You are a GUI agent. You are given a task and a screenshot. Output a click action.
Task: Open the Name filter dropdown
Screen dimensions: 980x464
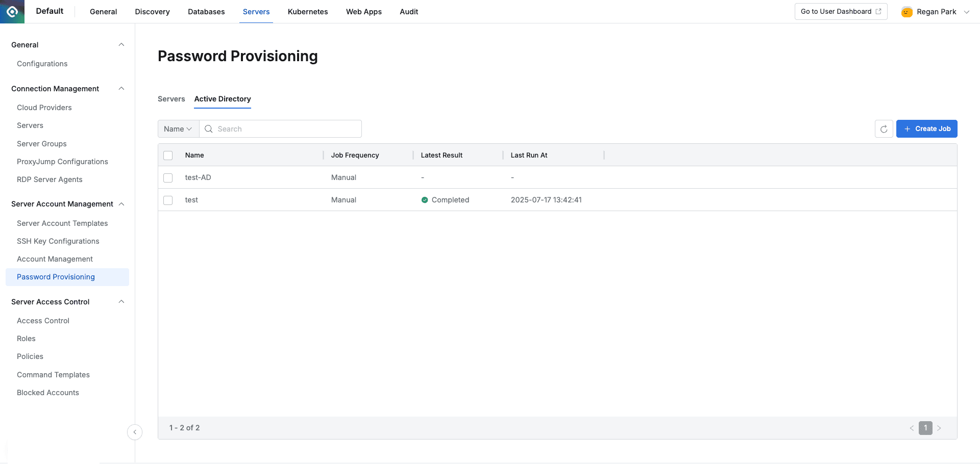click(x=178, y=128)
